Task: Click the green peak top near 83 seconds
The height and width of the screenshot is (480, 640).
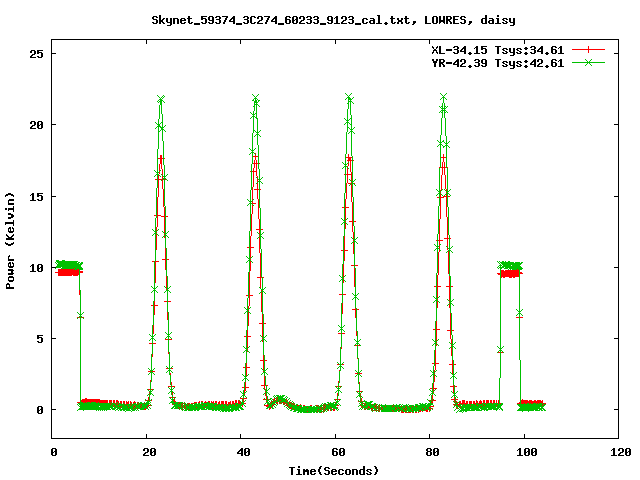Action: click(x=444, y=97)
